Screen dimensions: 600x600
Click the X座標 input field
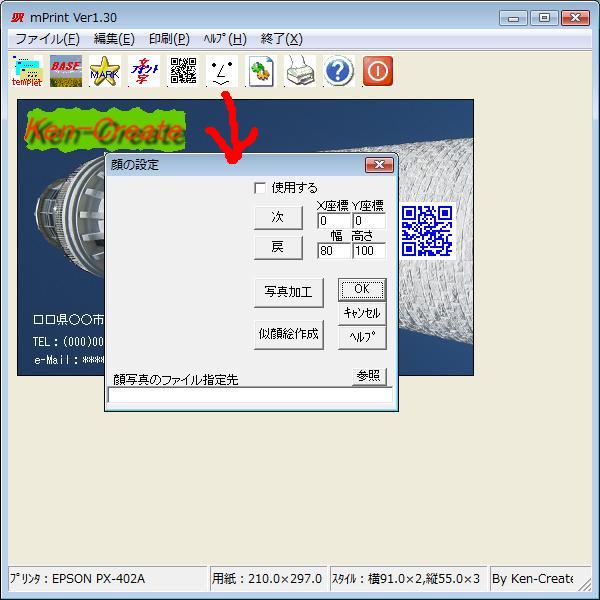coord(333,221)
